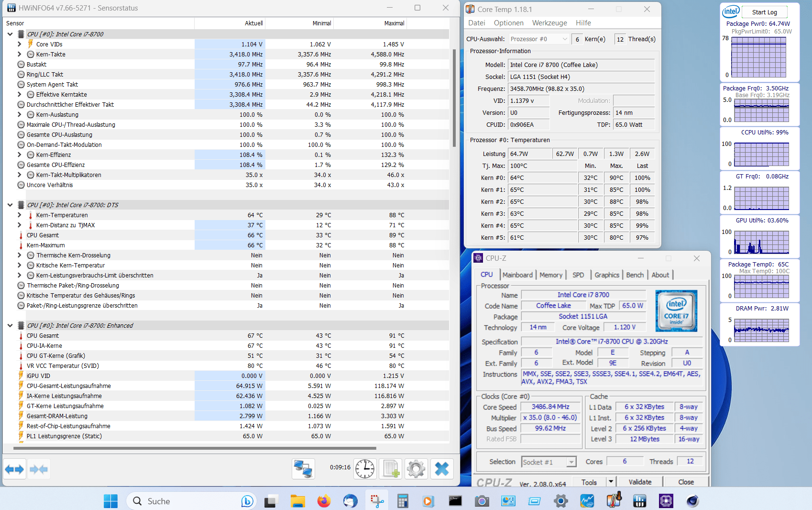
Task: Open the Windows Start menu
Action: 110,501
